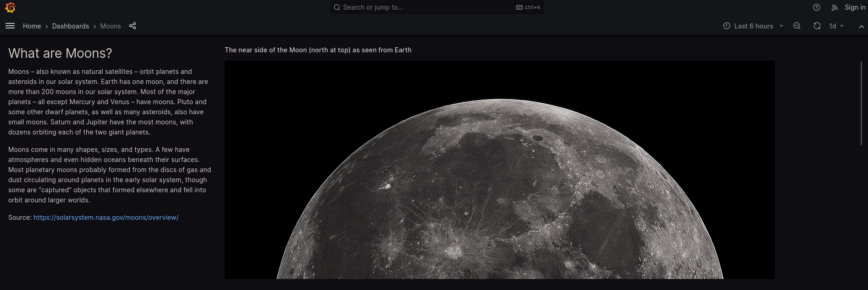868x290 pixels.
Task: Click the vertical page scrollbar
Action: tap(861, 104)
